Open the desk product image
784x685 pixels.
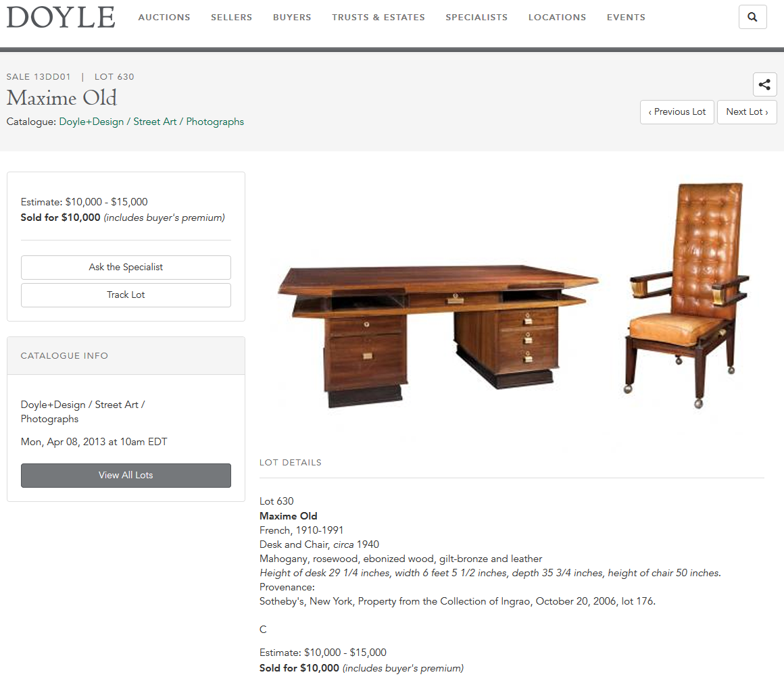click(438, 335)
